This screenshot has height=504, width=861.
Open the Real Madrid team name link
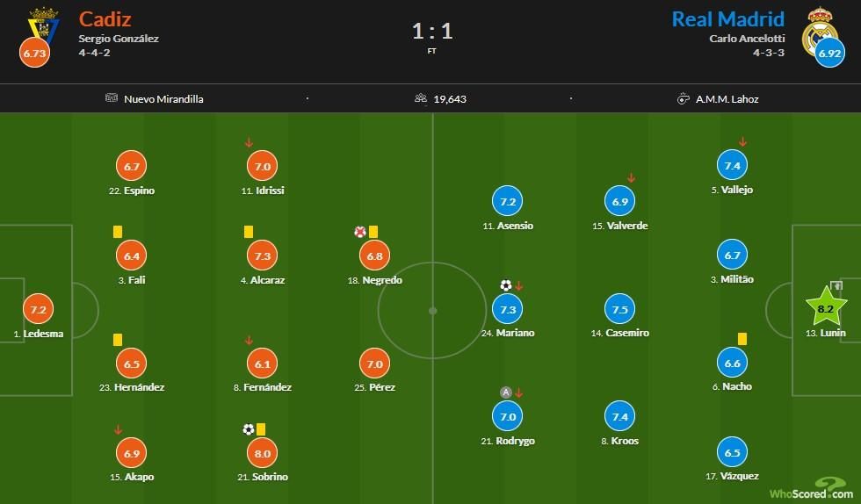[727, 18]
